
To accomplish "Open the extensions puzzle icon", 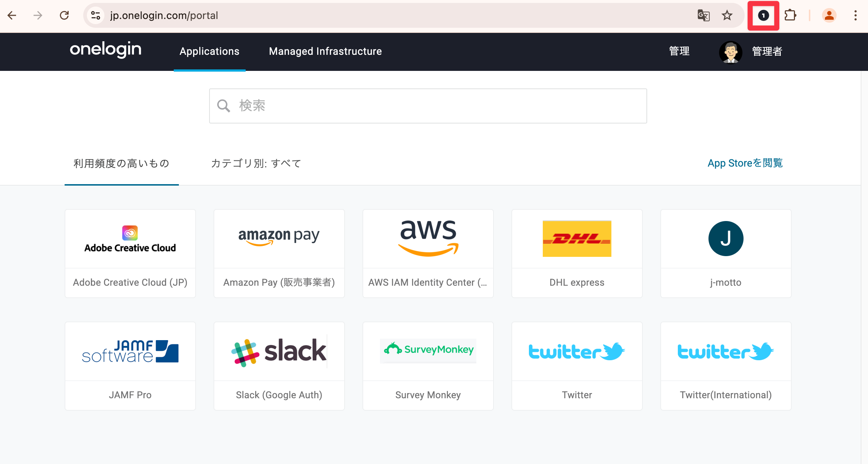I will point(790,15).
